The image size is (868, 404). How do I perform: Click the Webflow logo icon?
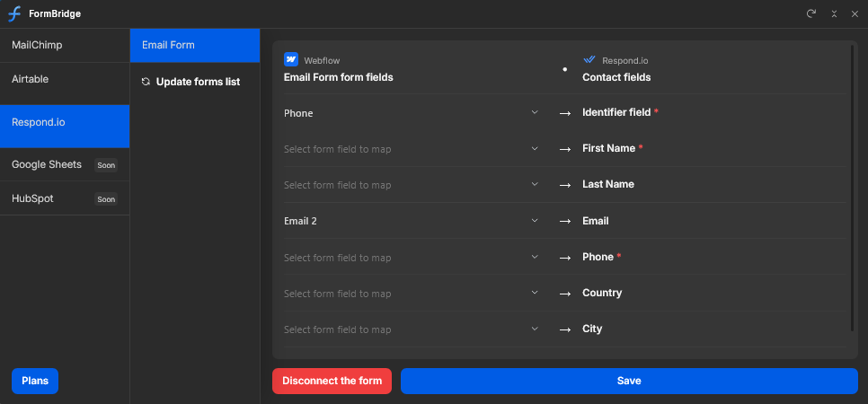coord(291,59)
